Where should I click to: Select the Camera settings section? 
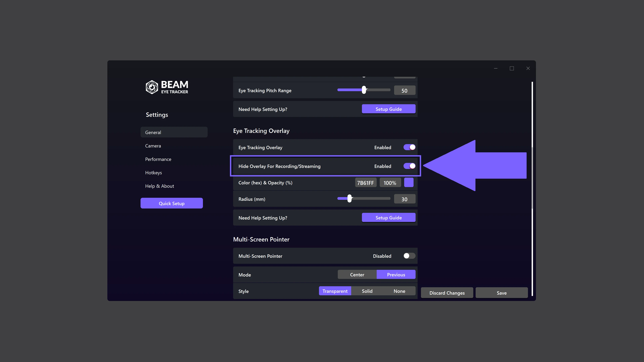click(153, 146)
